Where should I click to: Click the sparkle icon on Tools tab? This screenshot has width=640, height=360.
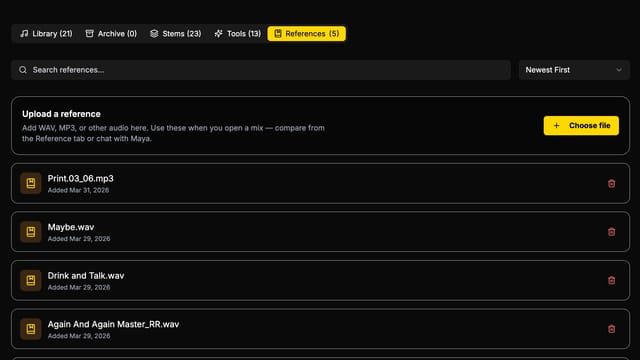pyautogui.click(x=219, y=33)
